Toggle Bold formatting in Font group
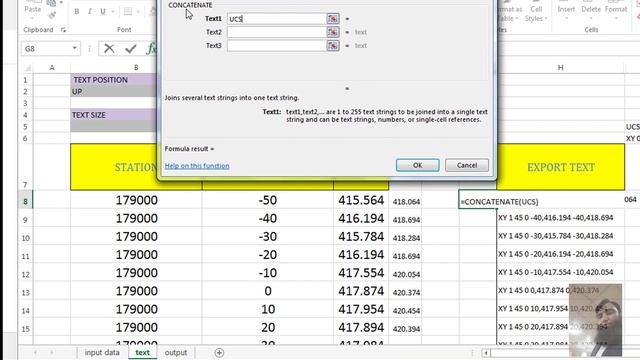Screen dimensions: 640x360 (77, 11)
